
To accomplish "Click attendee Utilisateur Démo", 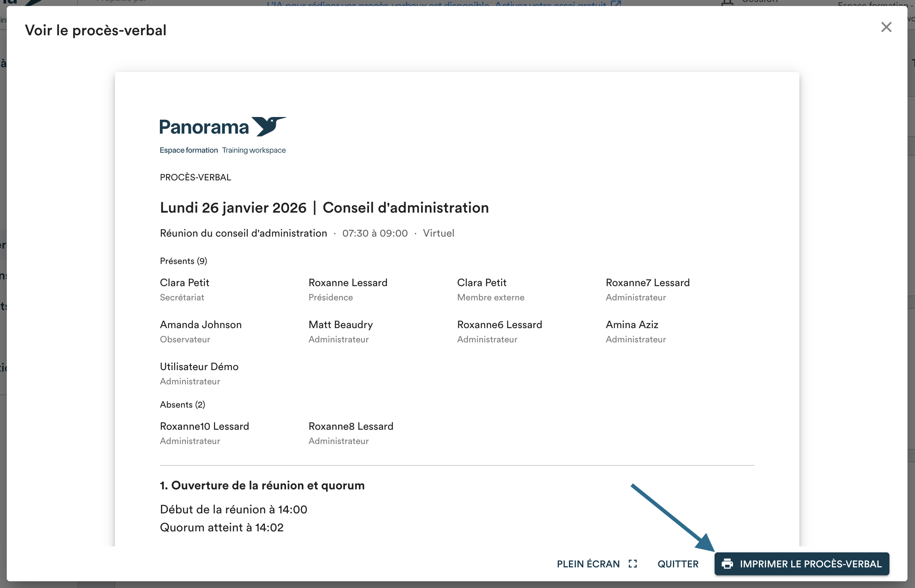I will [199, 366].
